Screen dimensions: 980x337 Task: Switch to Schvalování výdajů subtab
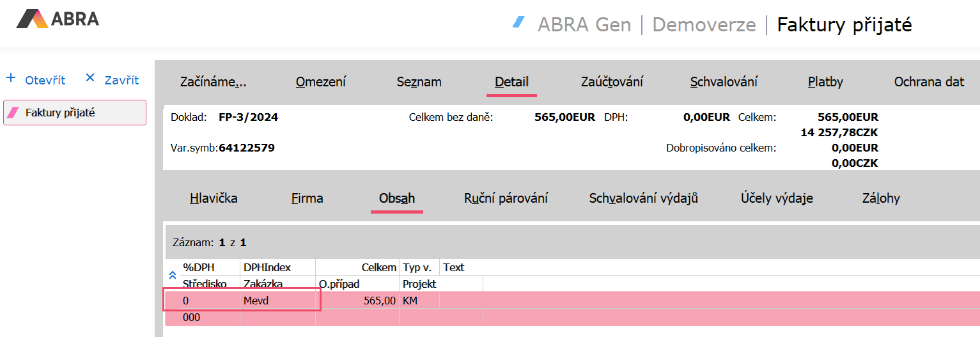tap(643, 198)
